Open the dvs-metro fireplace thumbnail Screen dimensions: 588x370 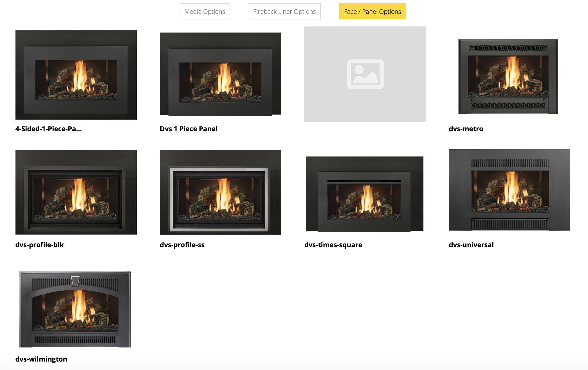pyautogui.click(x=508, y=76)
